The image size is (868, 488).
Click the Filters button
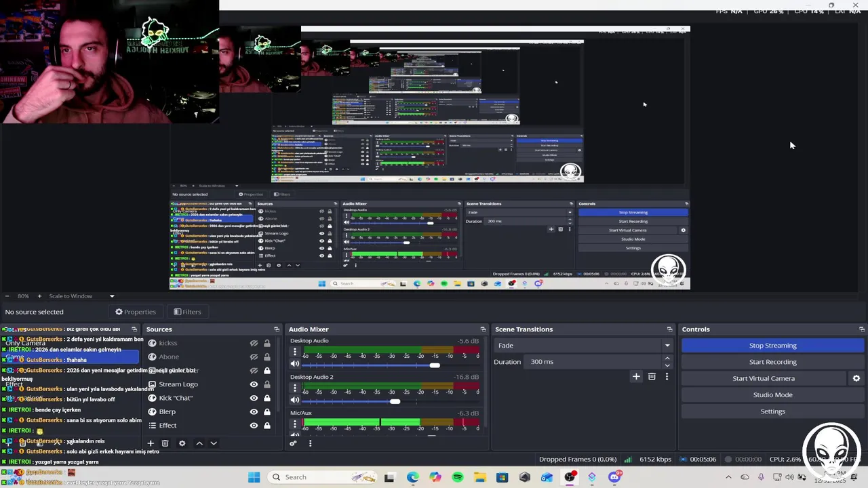[x=187, y=312]
